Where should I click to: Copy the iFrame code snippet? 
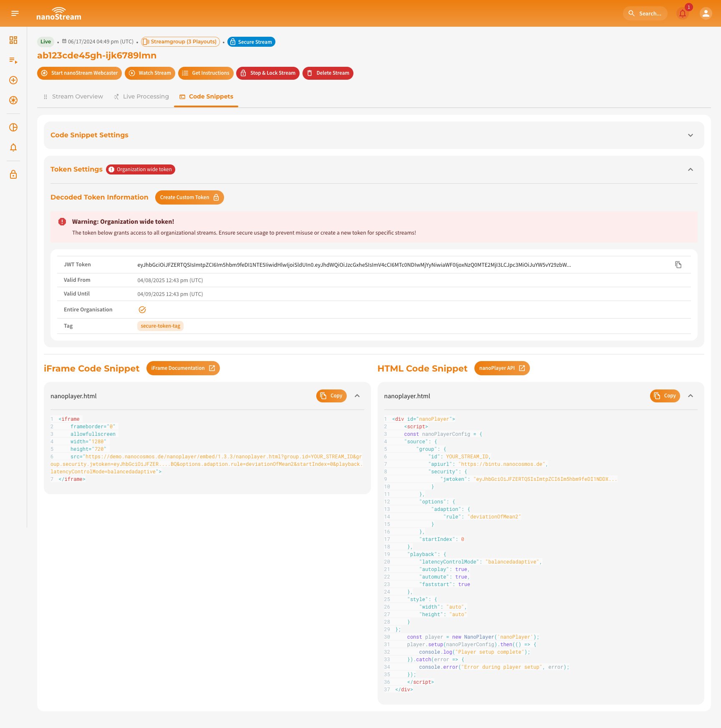tap(331, 396)
